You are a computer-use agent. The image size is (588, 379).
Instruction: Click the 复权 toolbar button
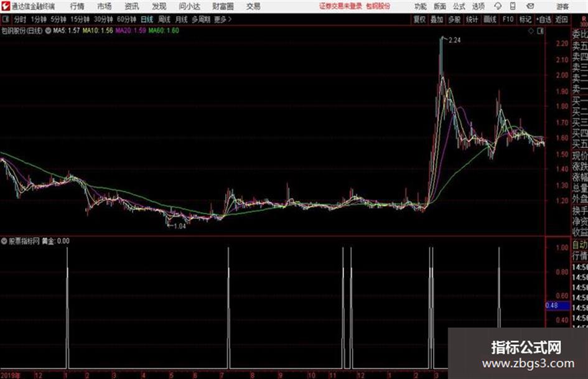[419, 19]
